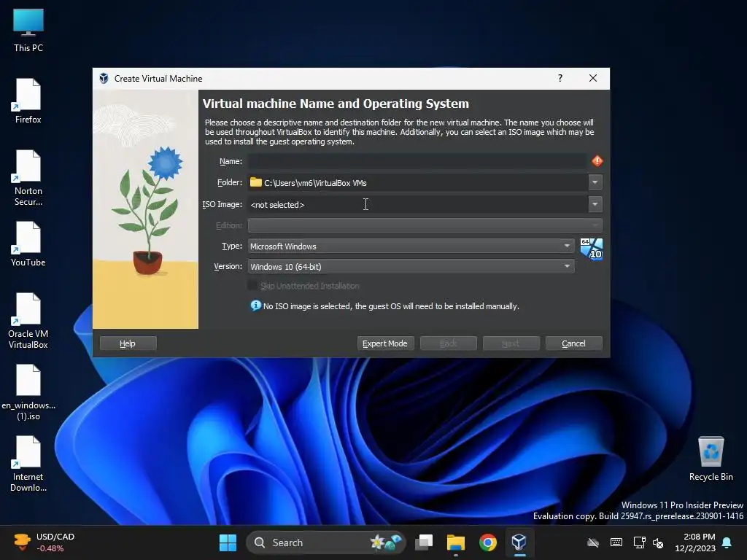Viewport: 747px width, 560px height.
Task: Select the Firefox desktop shortcut
Action: [x=28, y=101]
